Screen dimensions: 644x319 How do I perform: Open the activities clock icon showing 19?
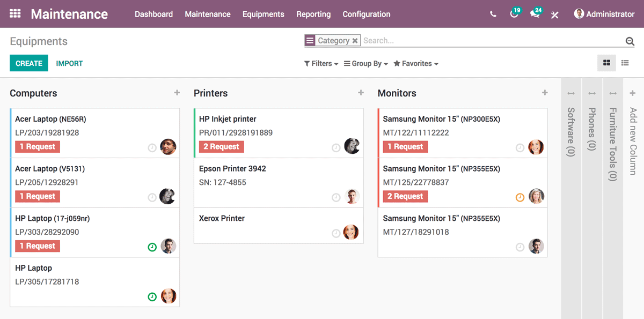click(x=514, y=14)
